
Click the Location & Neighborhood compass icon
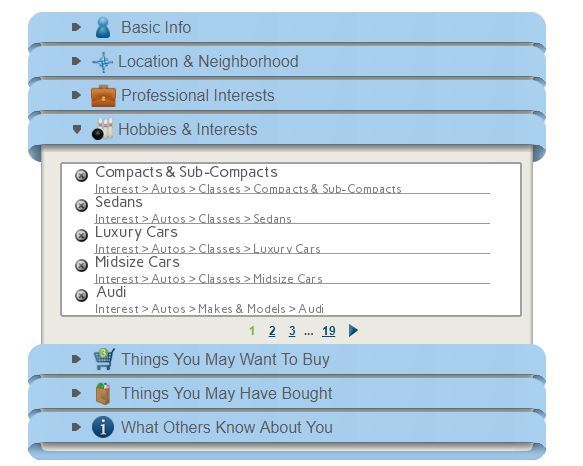pos(103,62)
